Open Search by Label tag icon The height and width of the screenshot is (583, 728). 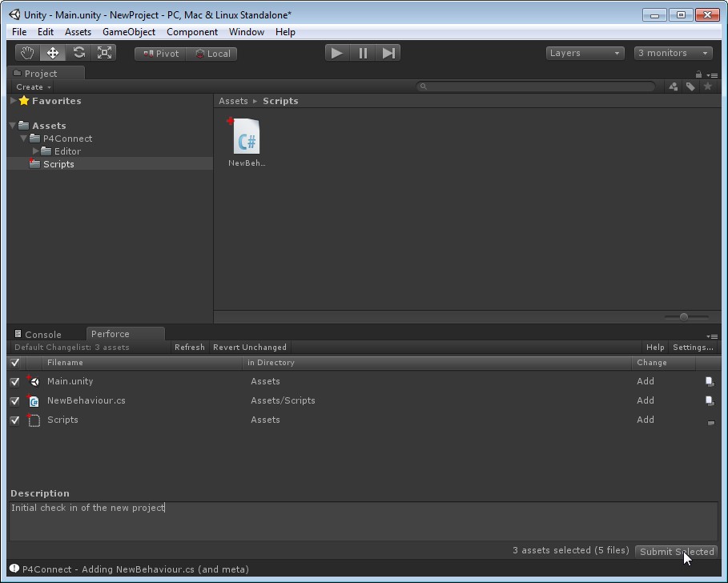tap(690, 86)
